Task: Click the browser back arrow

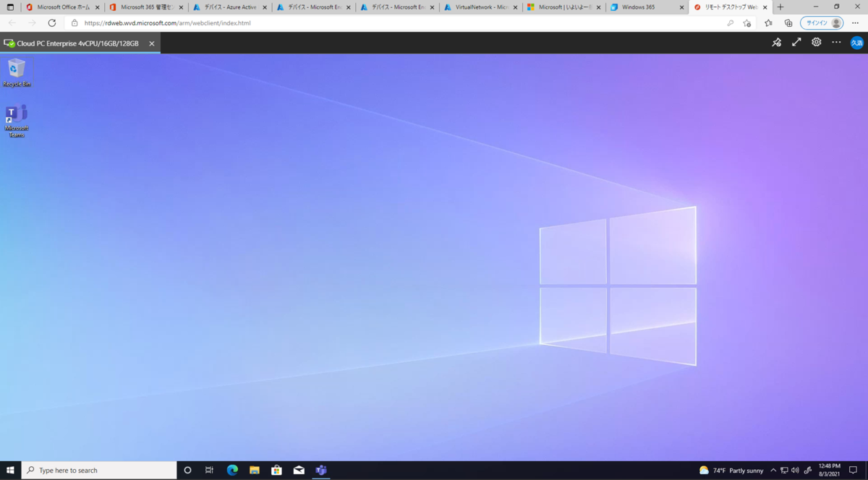Action: point(12,23)
